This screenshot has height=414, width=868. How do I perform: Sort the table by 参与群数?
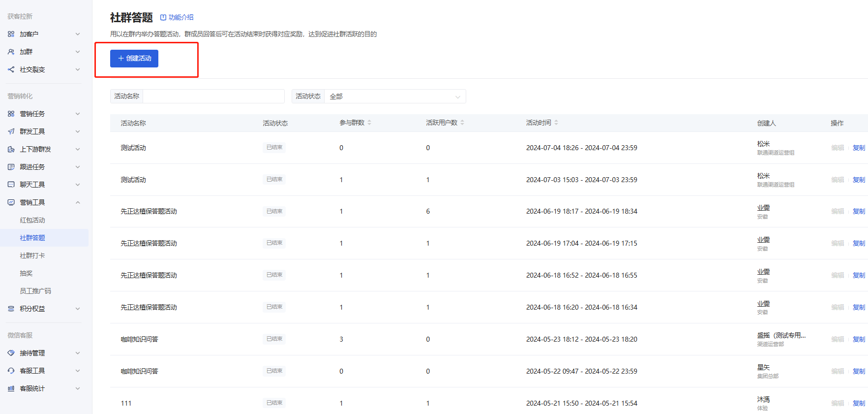[369, 123]
